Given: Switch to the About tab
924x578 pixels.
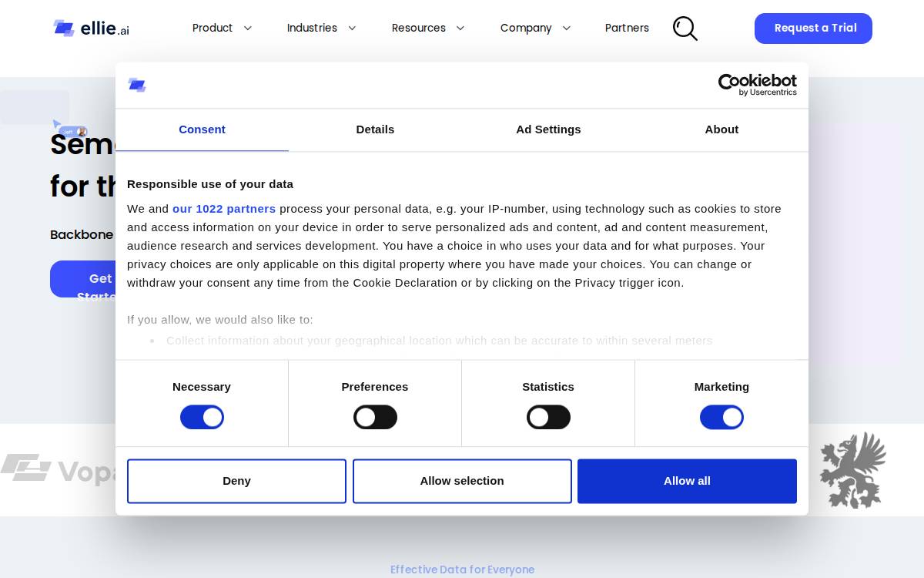Looking at the screenshot, I should pos(721,129).
